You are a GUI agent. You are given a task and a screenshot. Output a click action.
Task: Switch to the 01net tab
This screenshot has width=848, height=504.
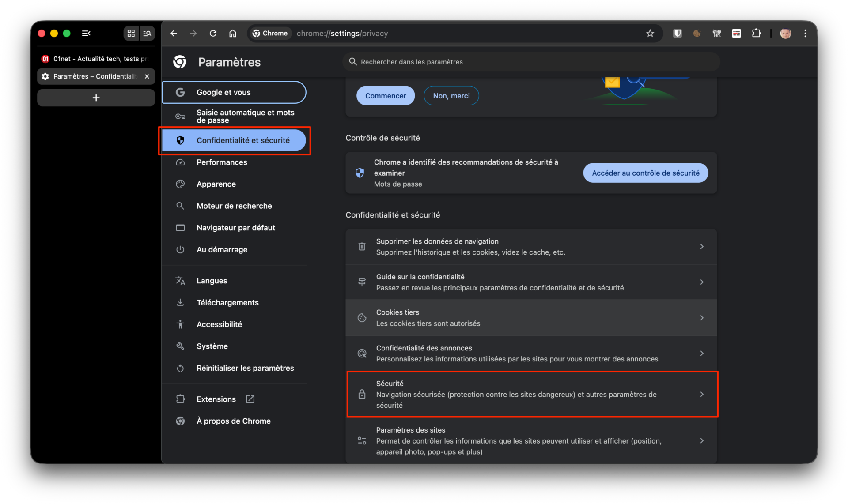tap(93, 58)
